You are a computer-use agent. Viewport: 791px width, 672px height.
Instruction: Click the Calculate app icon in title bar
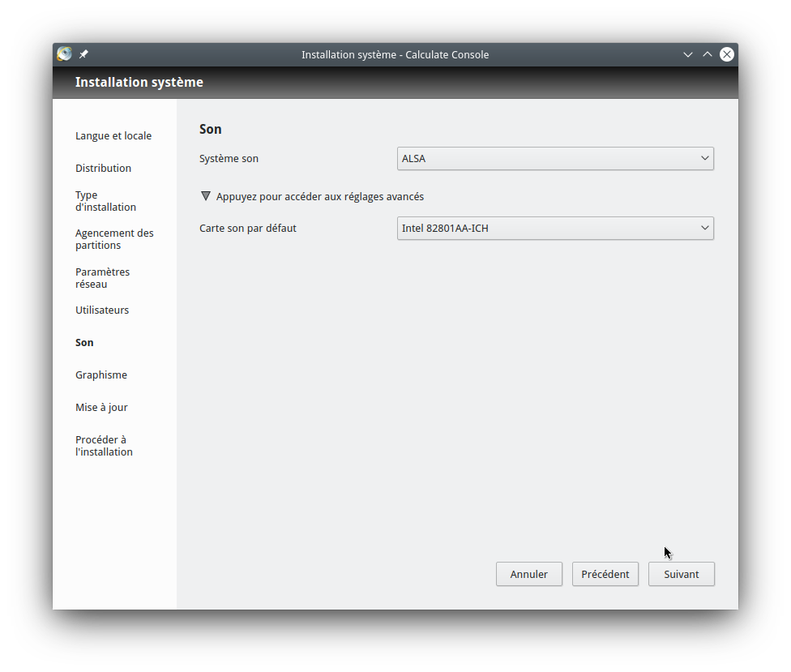point(65,54)
